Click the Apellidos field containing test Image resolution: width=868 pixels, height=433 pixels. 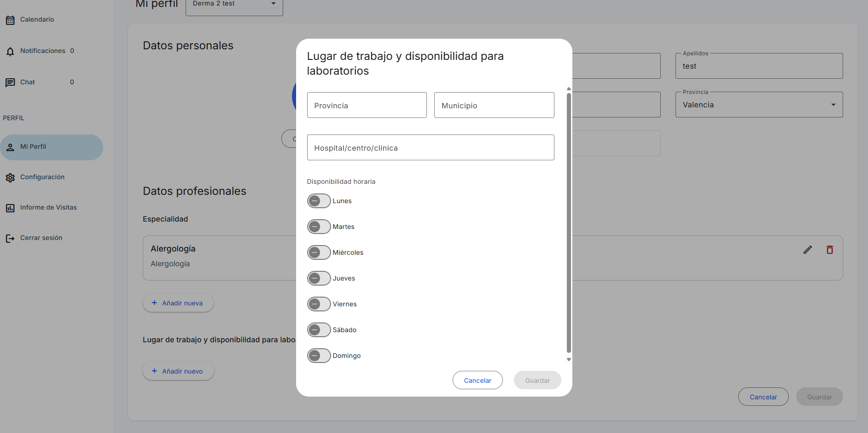[x=759, y=66]
